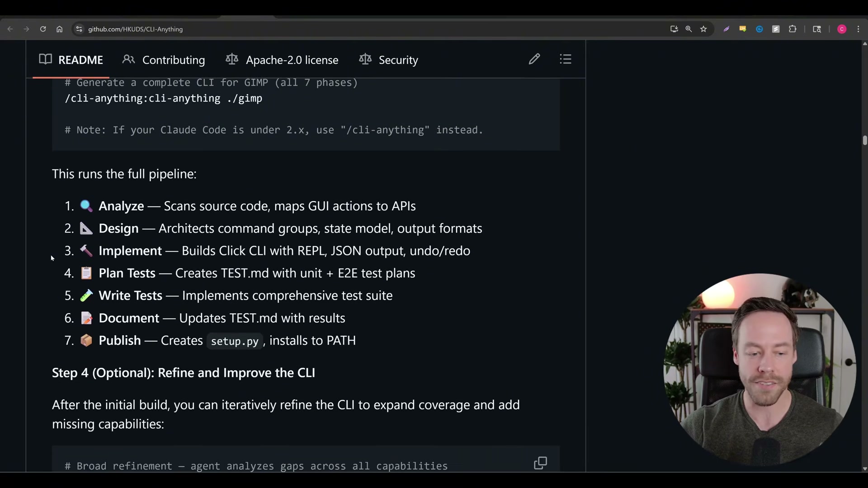Click the page scrollbar thumb
The image size is (868, 488).
[864, 140]
